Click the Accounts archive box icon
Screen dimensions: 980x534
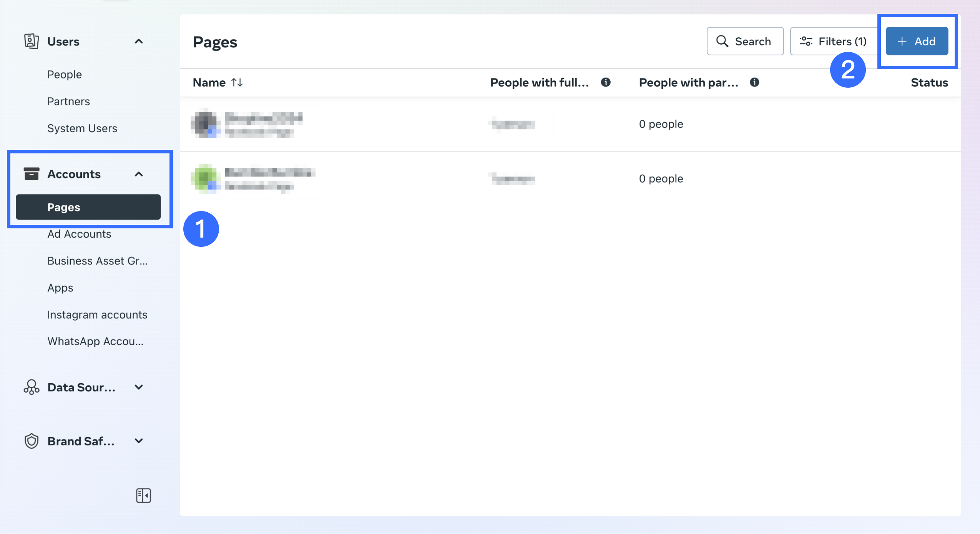pos(31,174)
